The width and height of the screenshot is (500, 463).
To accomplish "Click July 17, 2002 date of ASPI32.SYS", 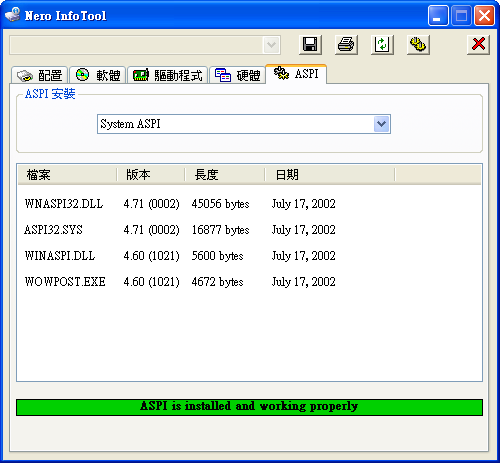I will pyautogui.click(x=303, y=230).
